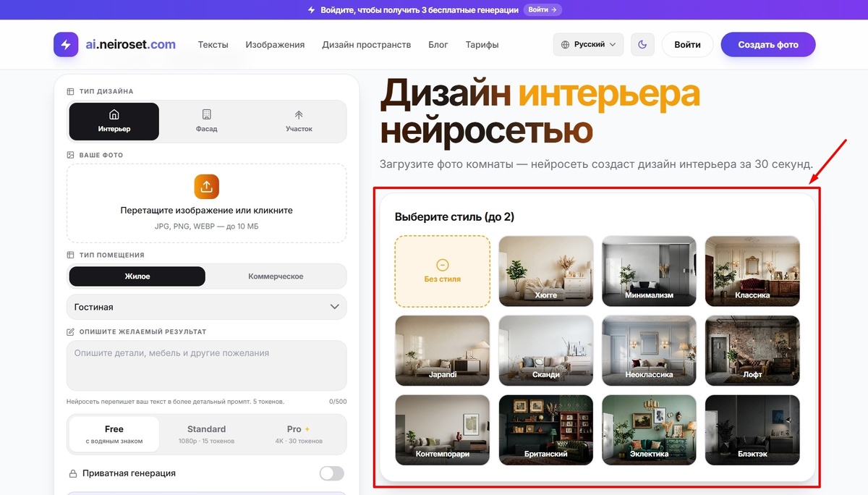
Task: Select the Британский style thumbnail
Action: (546, 430)
